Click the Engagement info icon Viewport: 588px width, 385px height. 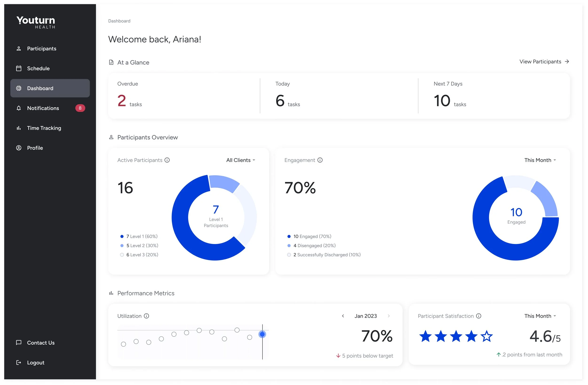pyautogui.click(x=320, y=160)
